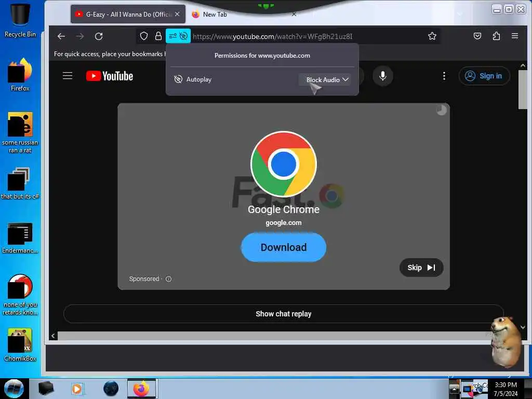
Task: Open the tracking protection shield icon
Action: [144, 36]
